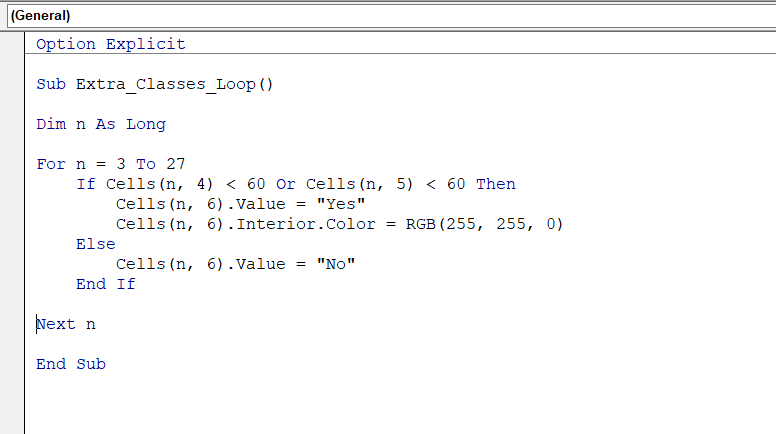Click the Option Explicit statement

pyautogui.click(x=110, y=44)
